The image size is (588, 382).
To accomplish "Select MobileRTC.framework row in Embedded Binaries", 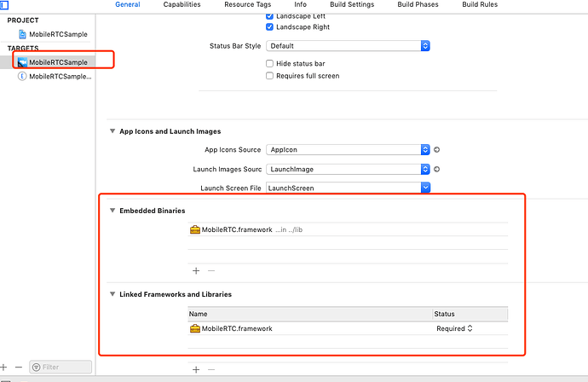I will click(x=348, y=229).
